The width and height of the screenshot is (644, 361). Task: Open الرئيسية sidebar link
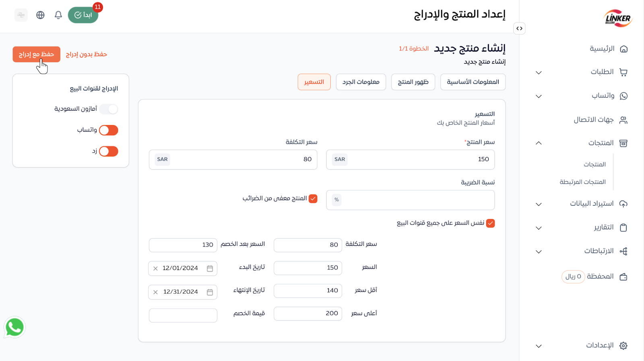pyautogui.click(x=602, y=49)
